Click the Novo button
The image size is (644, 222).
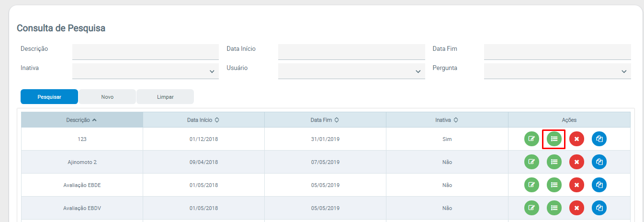107,97
